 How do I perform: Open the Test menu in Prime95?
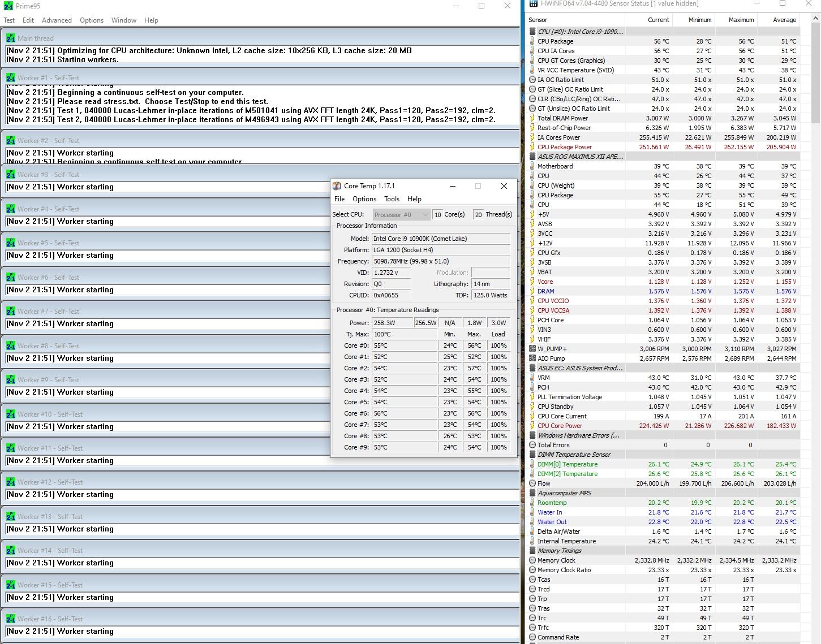[x=9, y=20]
